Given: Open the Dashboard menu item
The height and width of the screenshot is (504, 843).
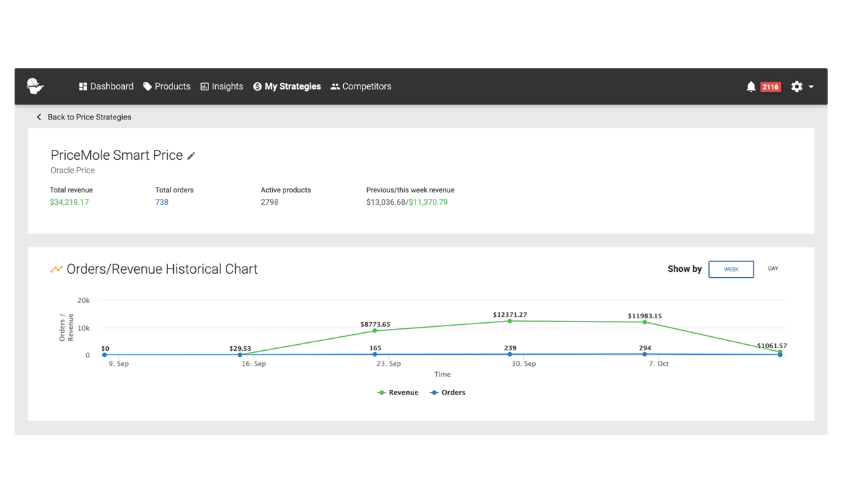Looking at the screenshot, I should coord(106,86).
